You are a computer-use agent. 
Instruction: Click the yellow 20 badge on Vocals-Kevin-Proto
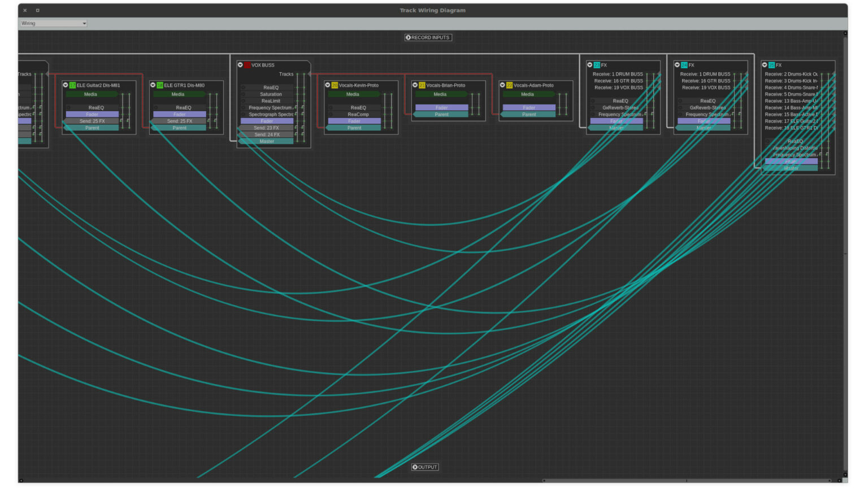click(335, 85)
